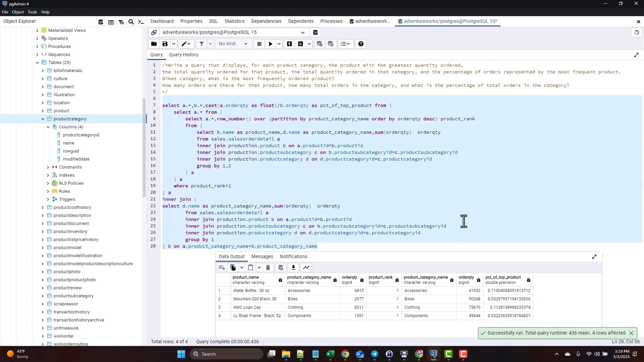Select the Notifications tab

coord(293,257)
